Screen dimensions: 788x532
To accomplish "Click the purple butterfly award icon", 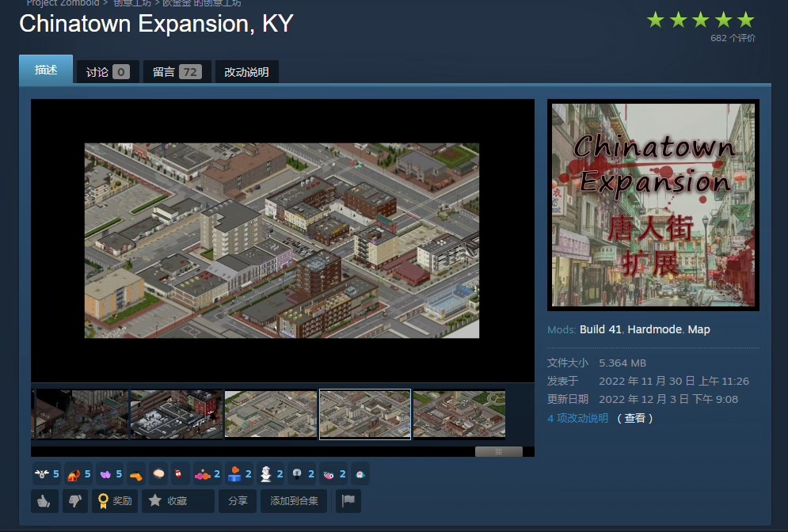I will pyautogui.click(x=110, y=474).
